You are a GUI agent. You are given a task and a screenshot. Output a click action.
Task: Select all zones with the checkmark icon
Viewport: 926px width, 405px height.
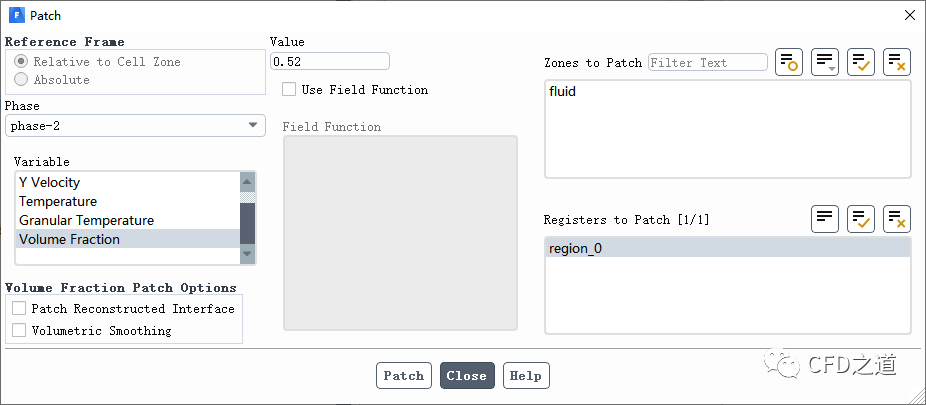861,62
